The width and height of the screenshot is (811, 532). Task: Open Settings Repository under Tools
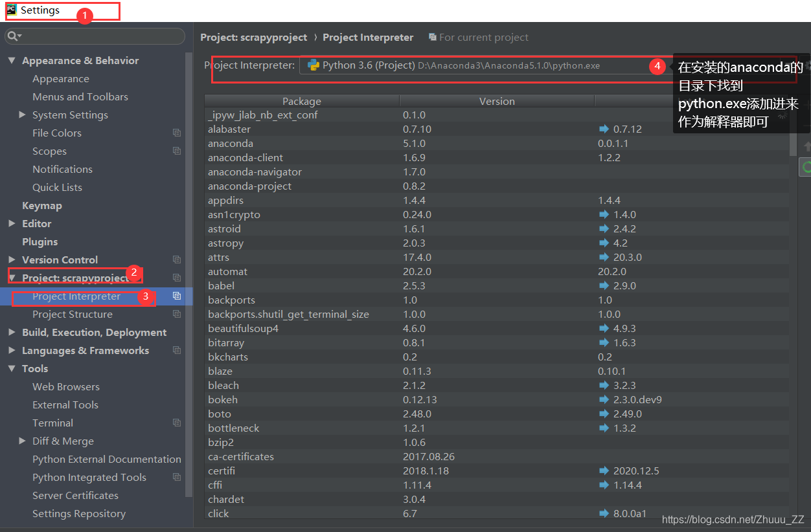(79, 513)
